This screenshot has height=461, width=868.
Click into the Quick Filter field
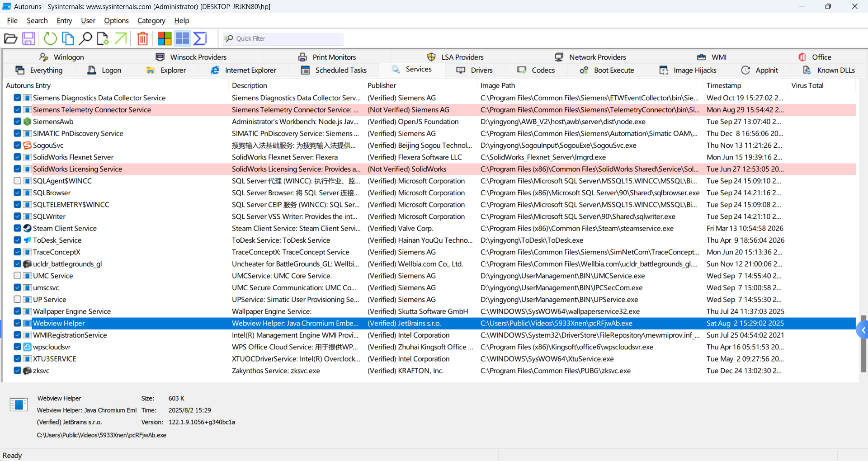point(283,38)
